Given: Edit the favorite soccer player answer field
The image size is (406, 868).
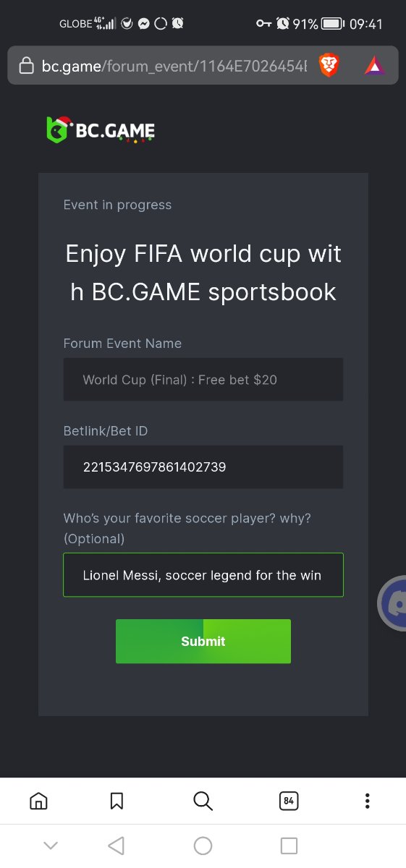Looking at the screenshot, I should click(x=203, y=575).
